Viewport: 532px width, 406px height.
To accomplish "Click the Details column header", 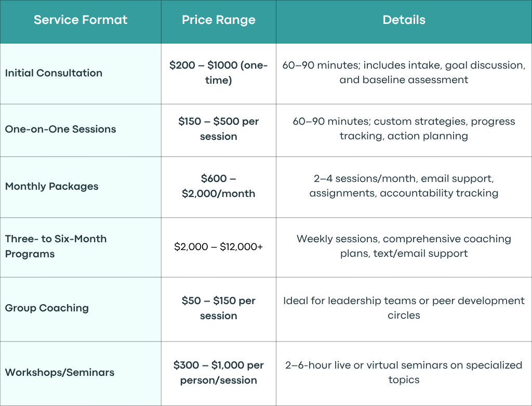I will [x=404, y=20].
